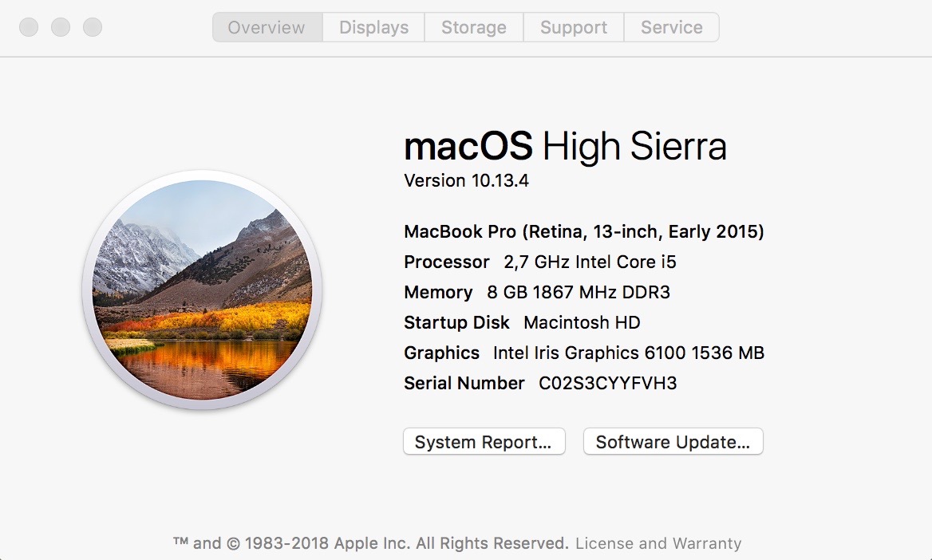The width and height of the screenshot is (932, 560).
Task: Open System Report
Action: point(484,442)
